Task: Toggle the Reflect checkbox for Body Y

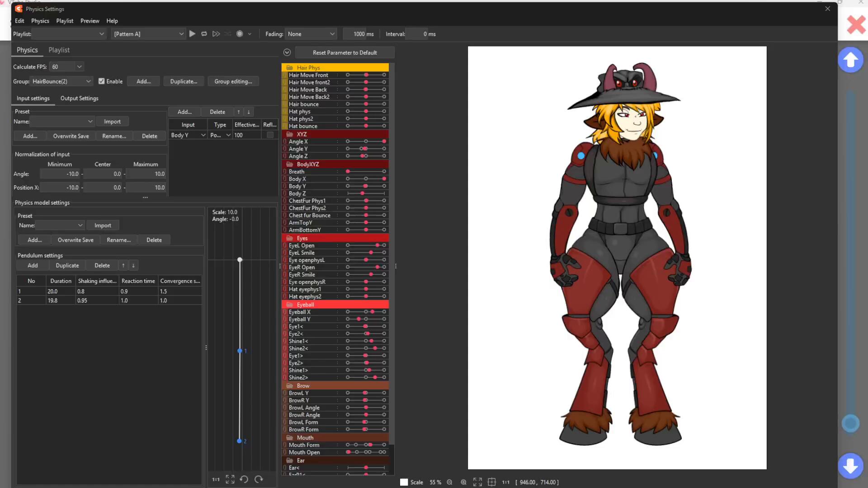Action: [270, 135]
